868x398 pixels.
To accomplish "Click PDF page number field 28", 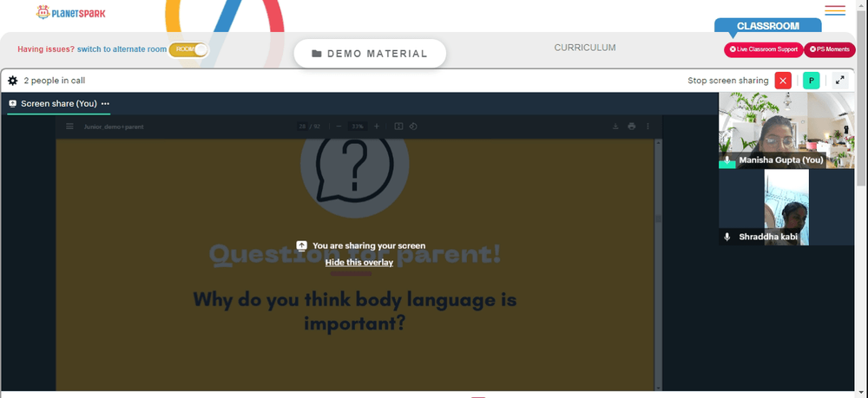I will pos(302,127).
